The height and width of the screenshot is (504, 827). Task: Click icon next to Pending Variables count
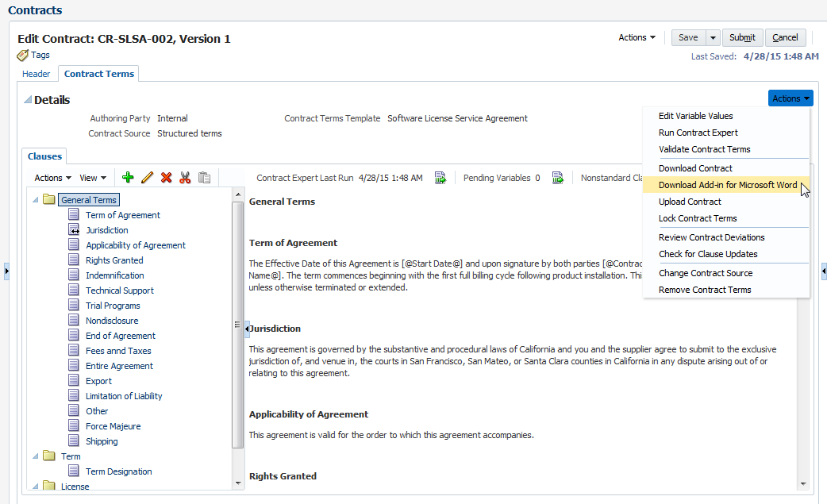557,178
